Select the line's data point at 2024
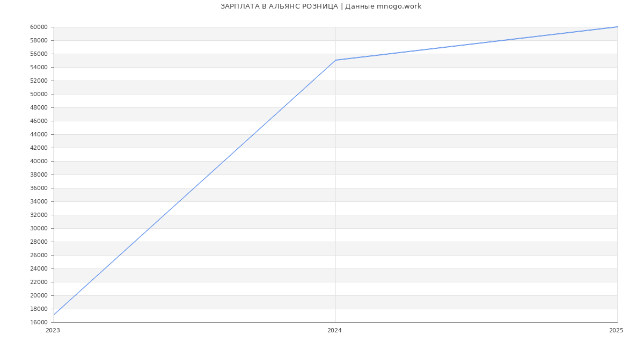 point(335,60)
